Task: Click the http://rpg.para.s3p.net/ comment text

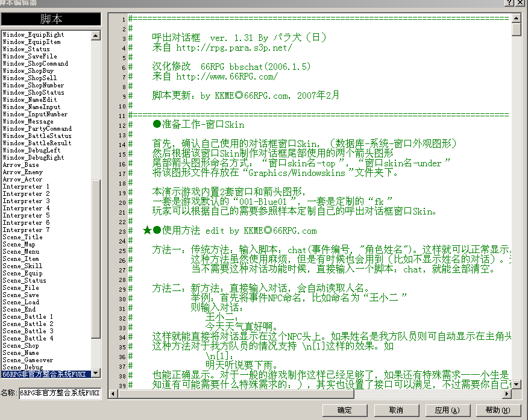Action: pos(234,48)
